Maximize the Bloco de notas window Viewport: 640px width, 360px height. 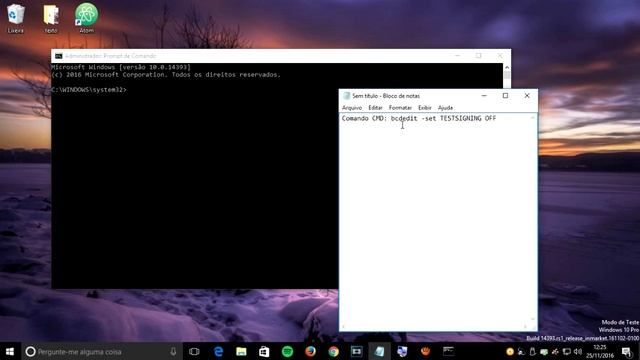(505, 96)
